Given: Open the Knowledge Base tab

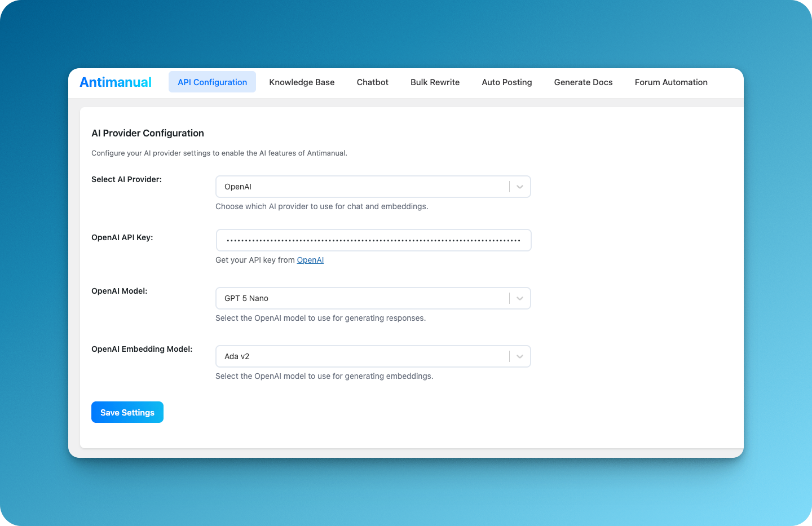Looking at the screenshot, I should 302,82.
